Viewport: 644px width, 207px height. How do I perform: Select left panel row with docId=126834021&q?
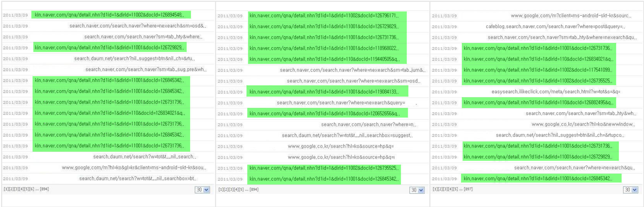[111, 113]
